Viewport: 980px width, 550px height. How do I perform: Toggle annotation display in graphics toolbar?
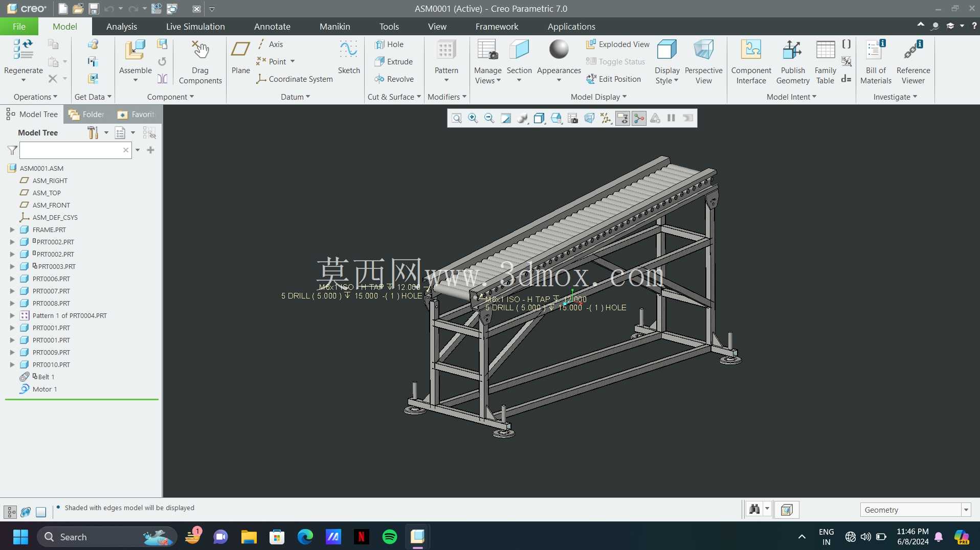pyautogui.click(x=622, y=118)
